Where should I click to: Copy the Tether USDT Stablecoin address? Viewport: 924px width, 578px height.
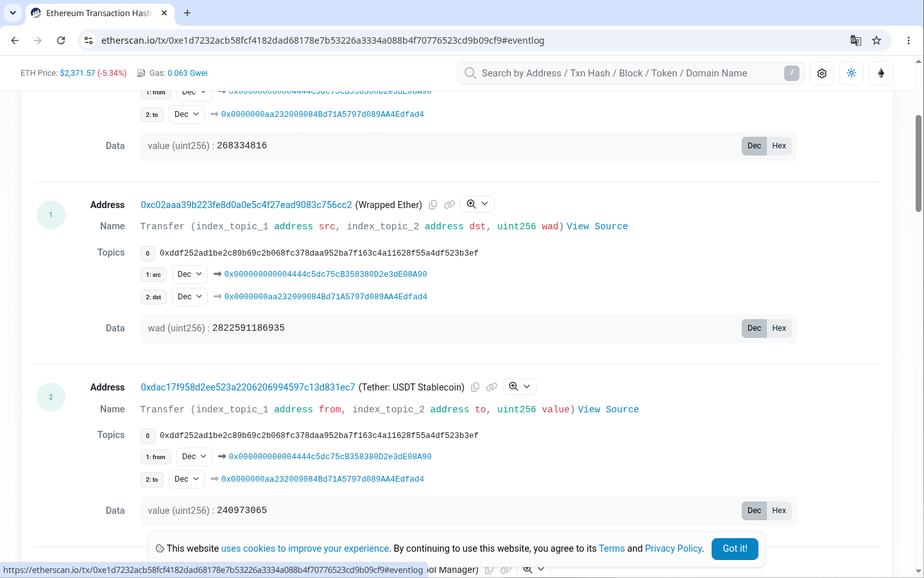475,387
